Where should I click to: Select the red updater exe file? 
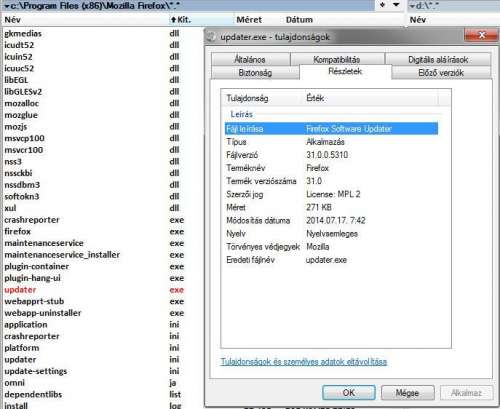pos(20,290)
